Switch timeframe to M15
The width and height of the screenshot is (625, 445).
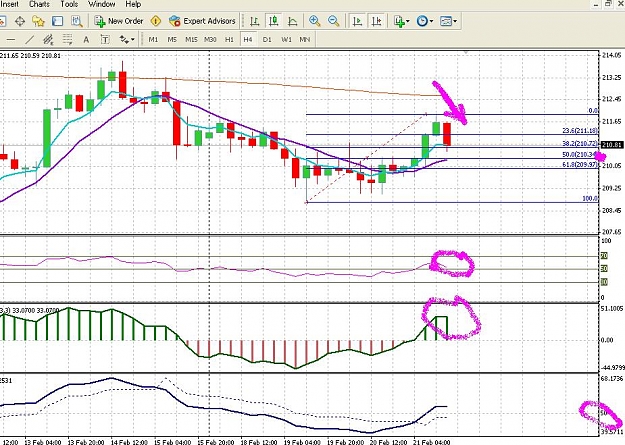tap(191, 39)
